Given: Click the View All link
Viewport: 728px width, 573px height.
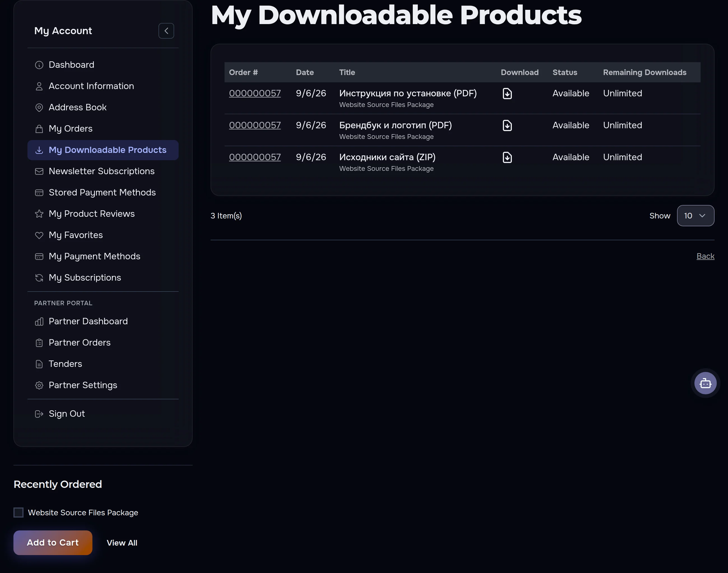Looking at the screenshot, I should (122, 542).
